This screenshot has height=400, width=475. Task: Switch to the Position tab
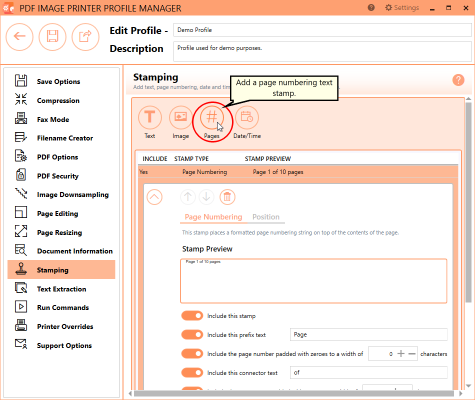pyautogui.click(x=266, y=217)
